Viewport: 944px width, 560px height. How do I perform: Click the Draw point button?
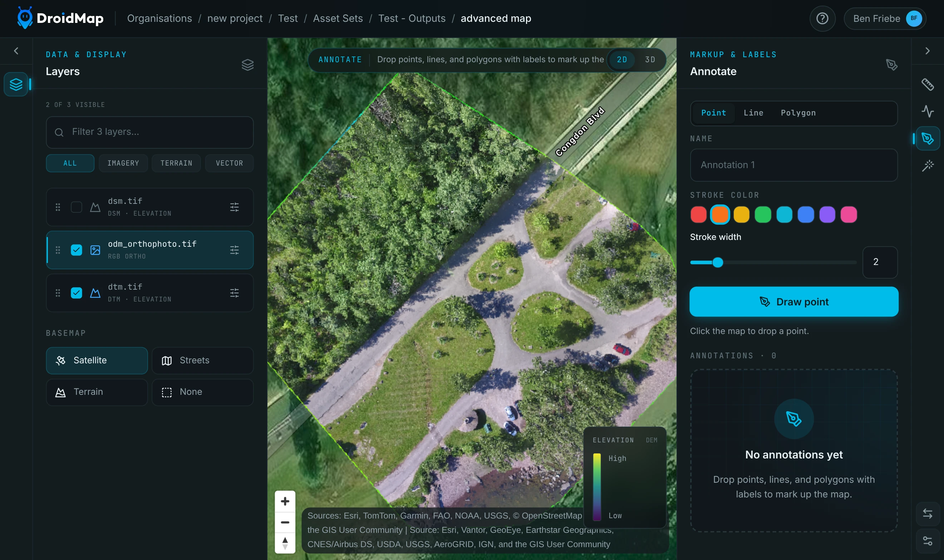794,302
